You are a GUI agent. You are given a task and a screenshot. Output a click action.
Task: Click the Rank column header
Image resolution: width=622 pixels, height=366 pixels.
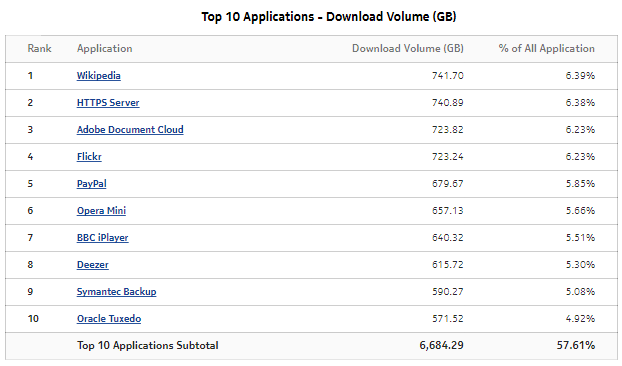pos(39,48)
